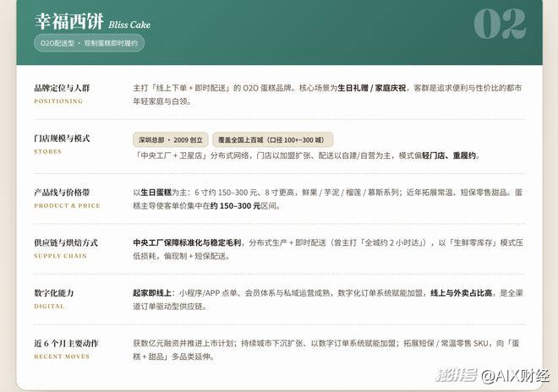Click the 「中央工厂 + 卫星店」 phrase
Viewport: 558px width, 392px height.
pyautogui.click(x=171, y=155)
